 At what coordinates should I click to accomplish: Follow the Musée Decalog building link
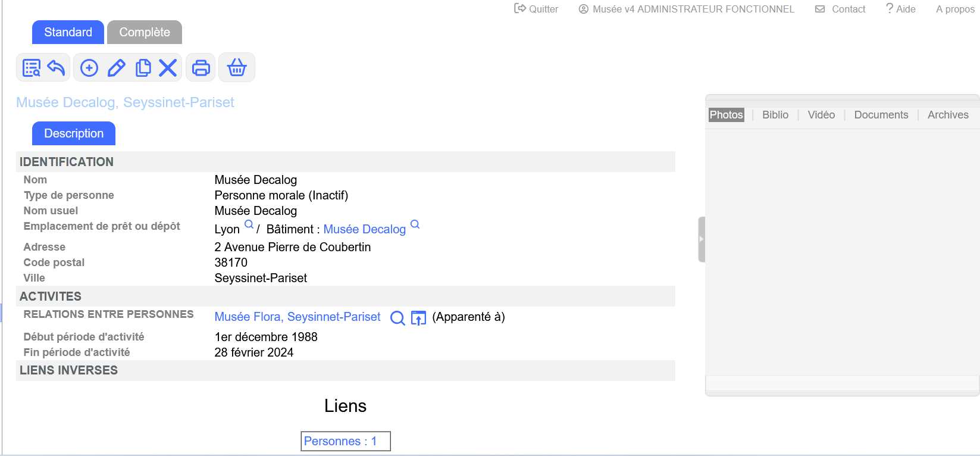[364, 229]
